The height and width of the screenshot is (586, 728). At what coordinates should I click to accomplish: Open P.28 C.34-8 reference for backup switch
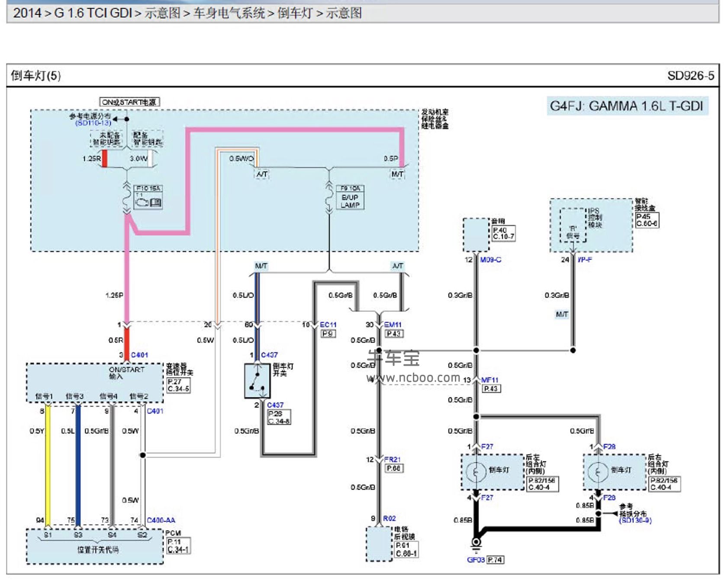coord(279,417)
